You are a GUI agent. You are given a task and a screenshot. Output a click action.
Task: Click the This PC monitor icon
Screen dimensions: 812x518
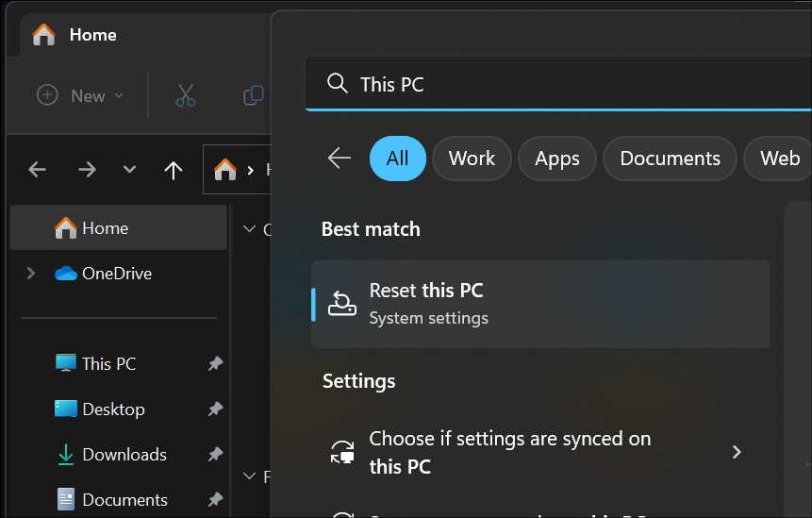pos(66,363)
